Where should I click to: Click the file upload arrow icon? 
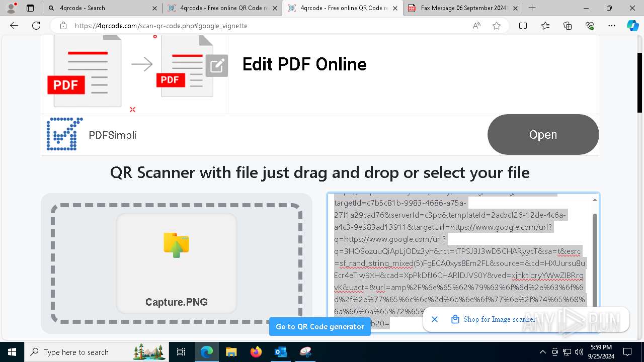pos(176,245)
